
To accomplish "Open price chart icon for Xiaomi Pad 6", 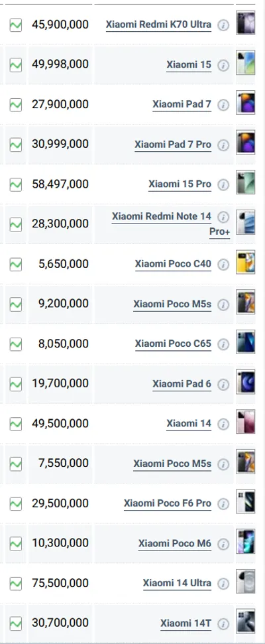I will (16, 384).
